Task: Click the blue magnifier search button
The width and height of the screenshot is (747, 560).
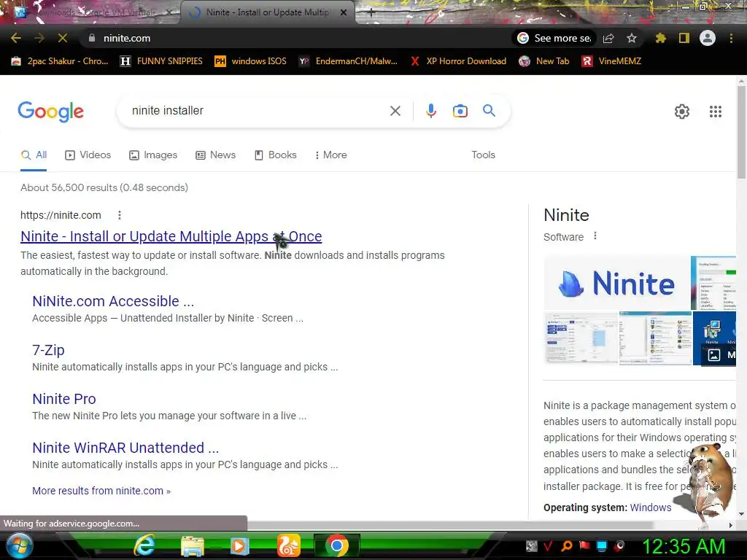Action: pos(489,111)
